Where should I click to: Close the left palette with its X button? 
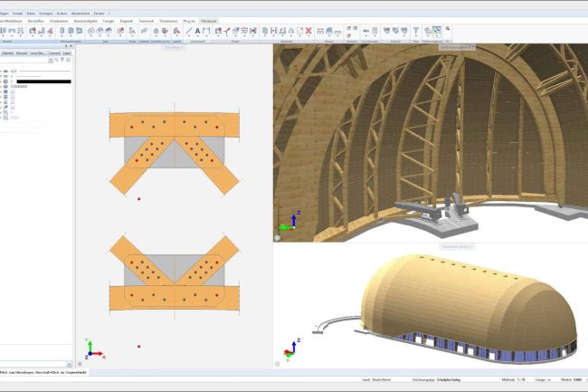click(71, 46)
